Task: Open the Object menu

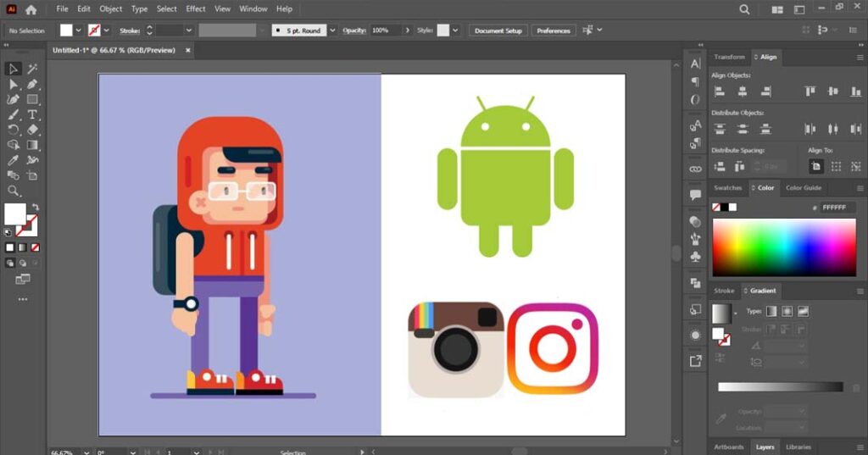Action: point(111,8)
